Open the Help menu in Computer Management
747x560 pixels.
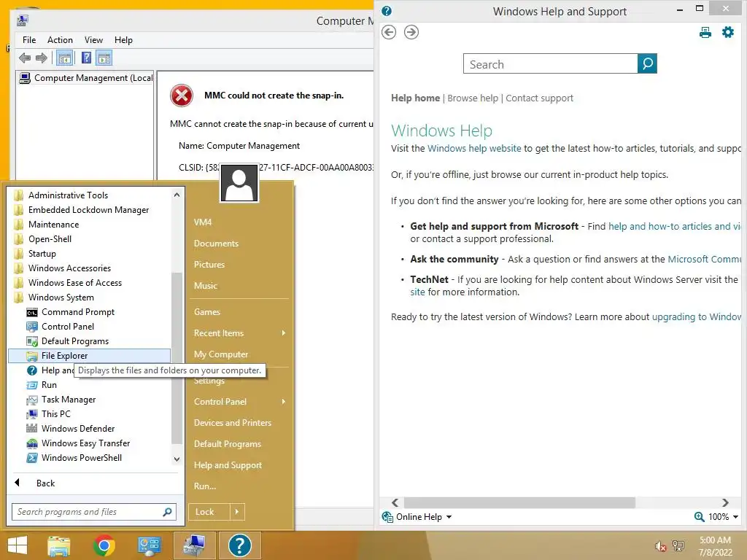[x=123, y=40]
